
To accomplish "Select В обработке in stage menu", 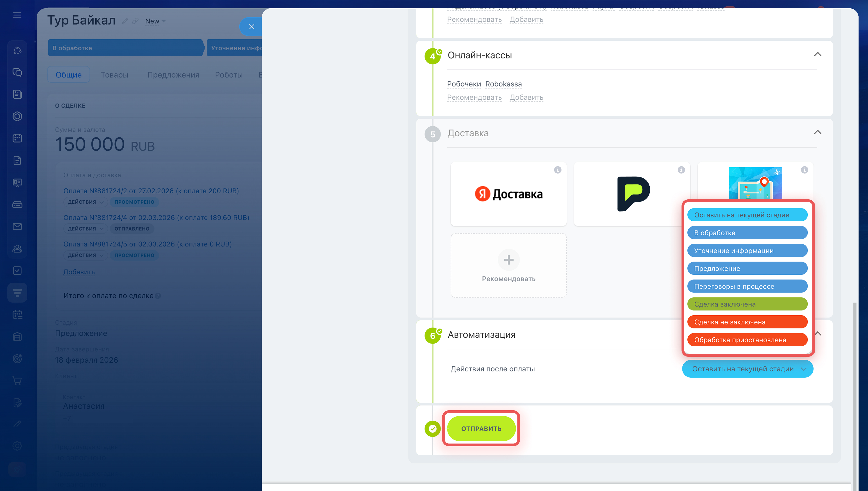I will tap(747, 233).
